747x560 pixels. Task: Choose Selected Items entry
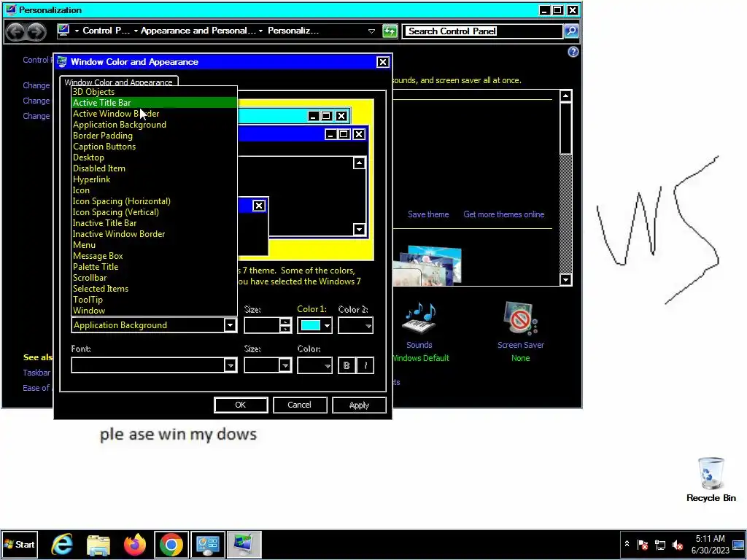(154, 289)
